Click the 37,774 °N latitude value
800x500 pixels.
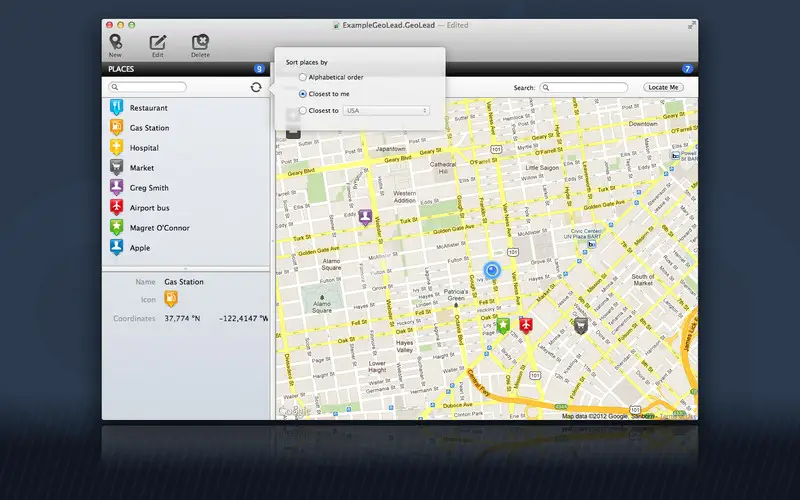pyautogui.click(x=182, y=318)
